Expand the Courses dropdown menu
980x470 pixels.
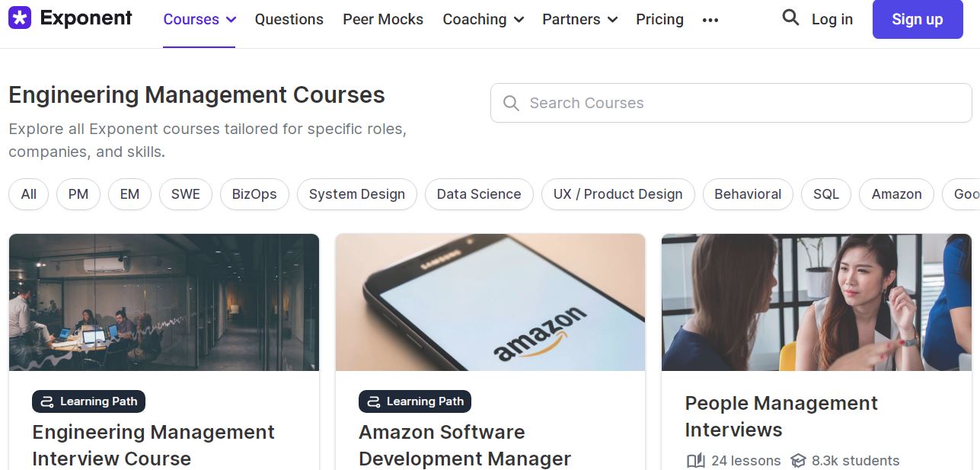(x=200, y=20)
